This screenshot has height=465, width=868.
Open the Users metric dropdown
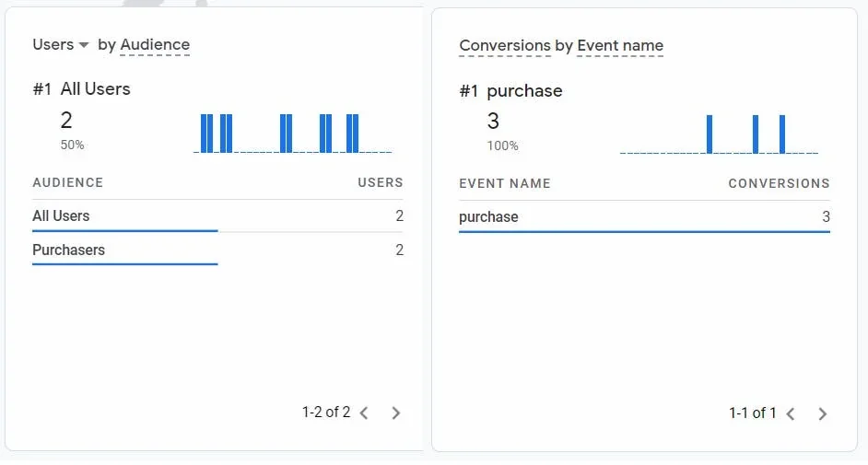click(x=60, y=44)
